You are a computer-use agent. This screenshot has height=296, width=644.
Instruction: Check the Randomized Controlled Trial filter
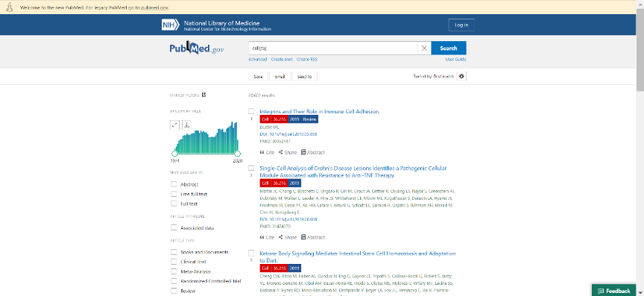click(x=174, y=281)
